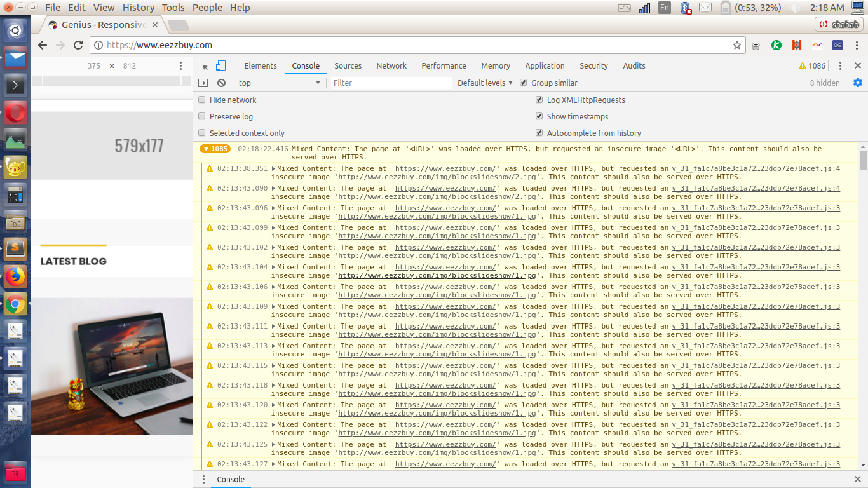Open console settings gear
Screen dimensions: 868x488
point(858,83)
